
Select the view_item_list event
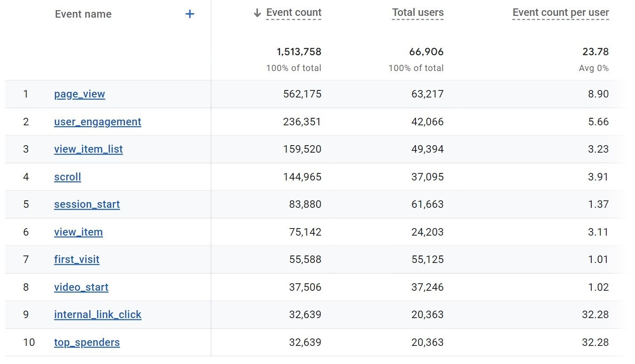(88, 149)
